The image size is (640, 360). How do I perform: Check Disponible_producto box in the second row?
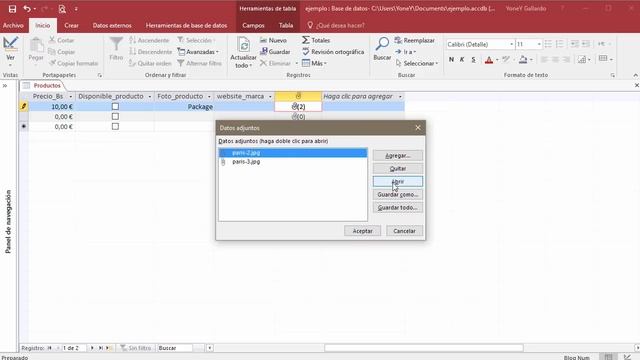tap(115, 117)
